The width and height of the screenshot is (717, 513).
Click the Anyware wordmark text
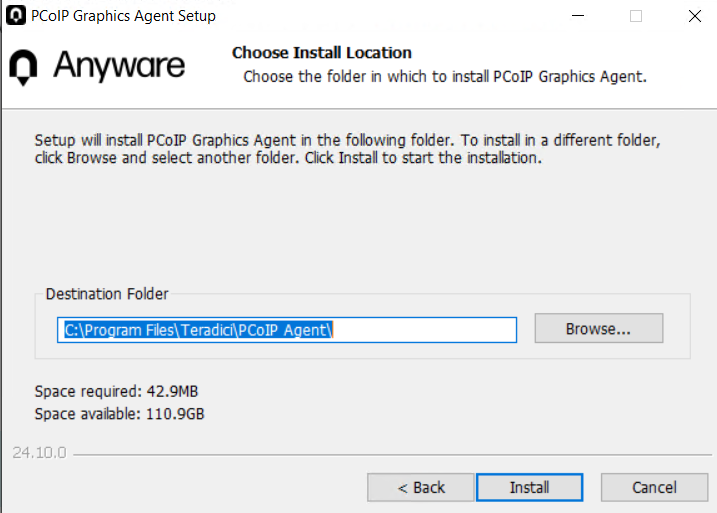click(x=119, y=65)
